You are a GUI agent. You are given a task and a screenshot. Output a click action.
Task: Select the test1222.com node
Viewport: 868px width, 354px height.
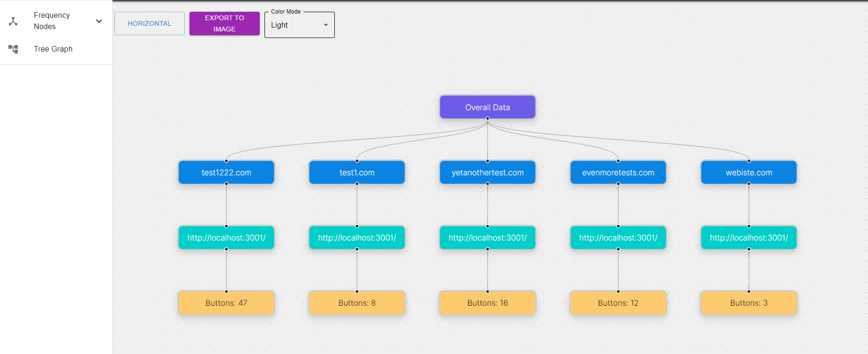(226, 173)
